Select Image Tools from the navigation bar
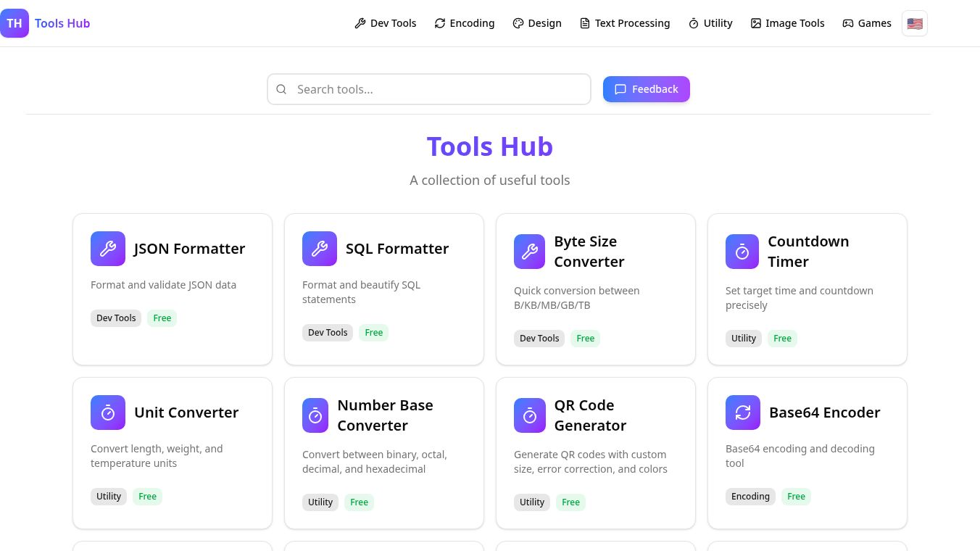Image resolution: width=980 pixels, height=551 pixels. click(787, 23)
